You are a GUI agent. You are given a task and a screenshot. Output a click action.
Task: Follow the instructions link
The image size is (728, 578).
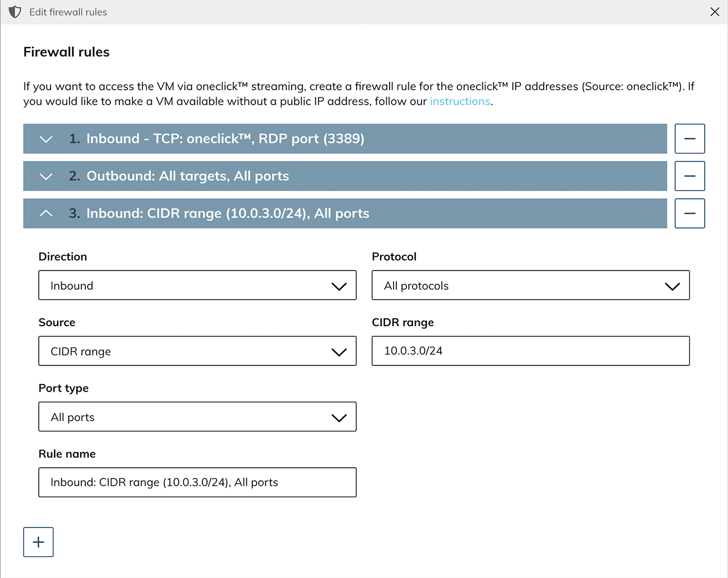tap(460, 101)
